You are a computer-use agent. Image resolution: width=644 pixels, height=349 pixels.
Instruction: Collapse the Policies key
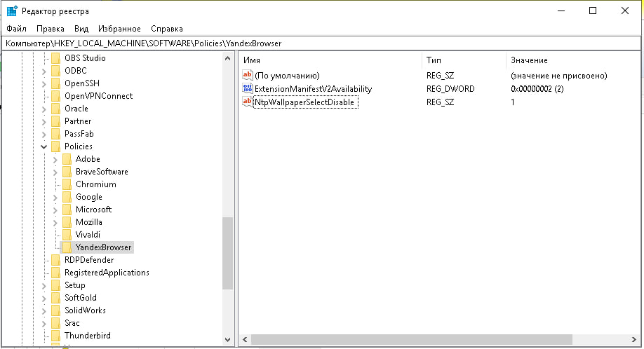44,146
